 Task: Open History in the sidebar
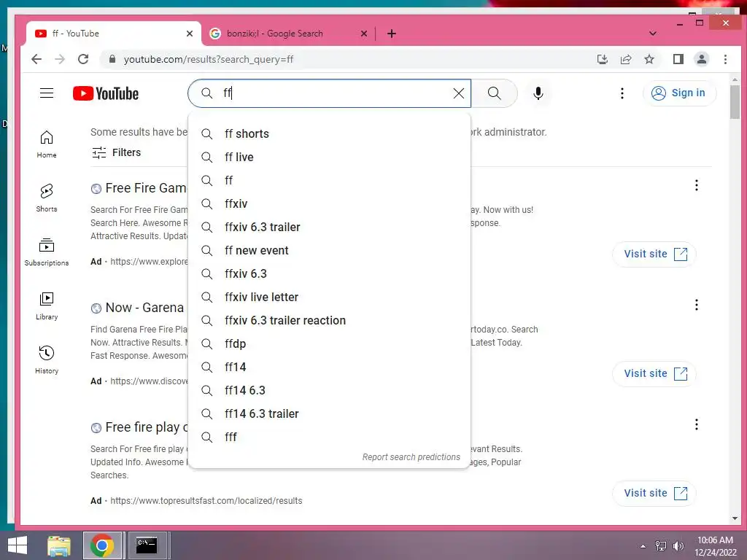point(47,359)
